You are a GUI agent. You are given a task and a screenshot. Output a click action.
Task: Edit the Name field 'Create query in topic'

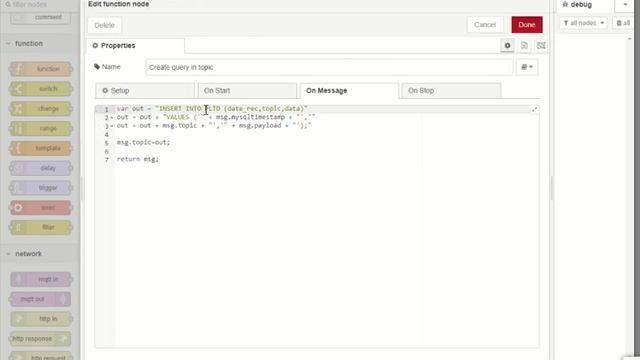click(329, 67)
